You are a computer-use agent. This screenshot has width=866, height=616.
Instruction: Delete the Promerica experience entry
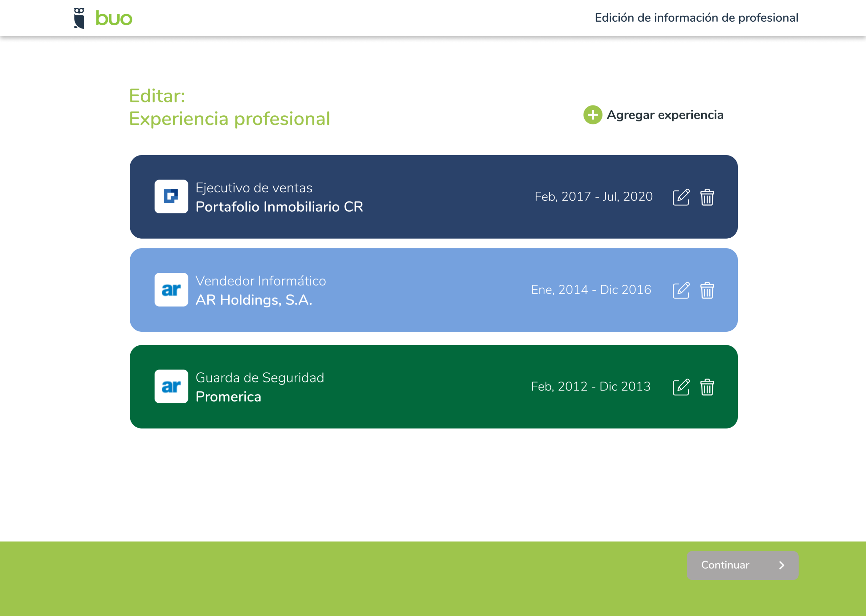point(707,387)
